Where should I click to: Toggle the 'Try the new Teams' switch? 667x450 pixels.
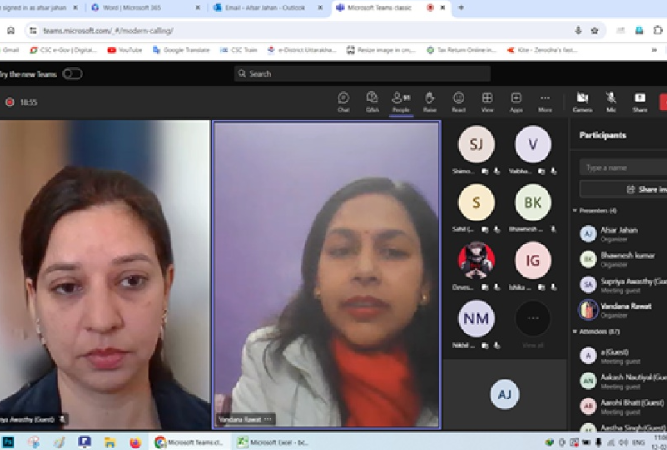[72, 73]
